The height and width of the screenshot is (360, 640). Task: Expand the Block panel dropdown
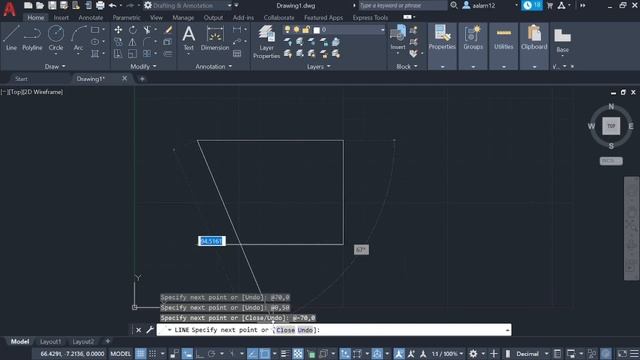[x=407, y=66]
